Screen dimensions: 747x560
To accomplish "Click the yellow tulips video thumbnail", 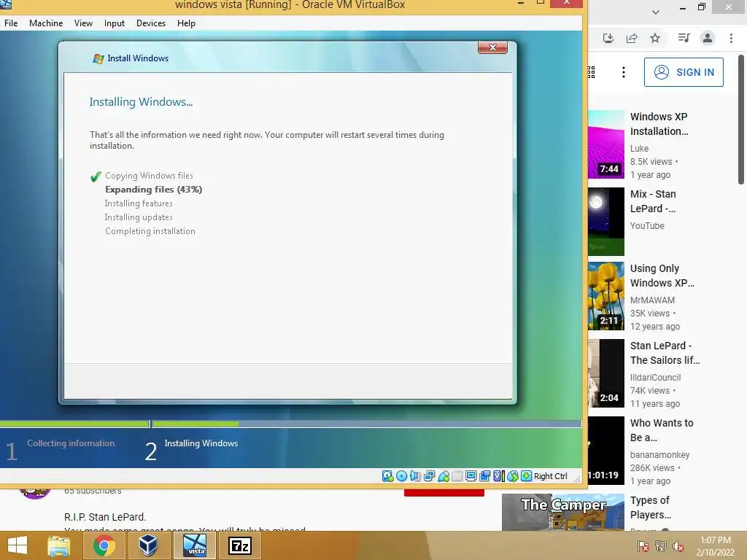I will pyautogui.click(x=606, y=296).
